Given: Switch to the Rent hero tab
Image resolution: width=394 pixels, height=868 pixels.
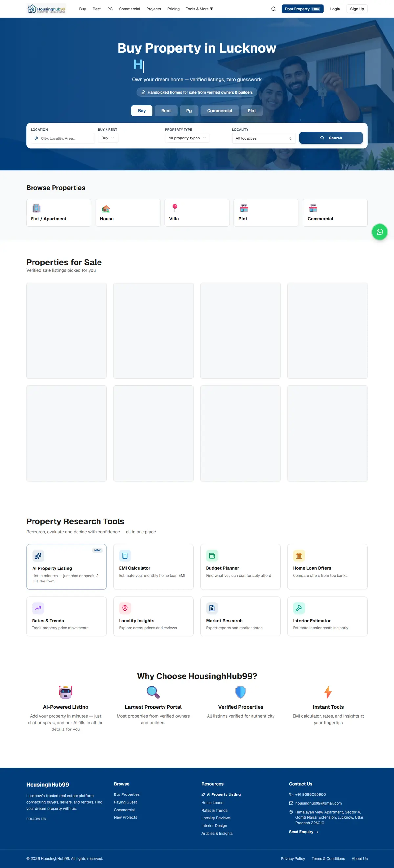Looking at the screenshot, I should coord(166,111).
